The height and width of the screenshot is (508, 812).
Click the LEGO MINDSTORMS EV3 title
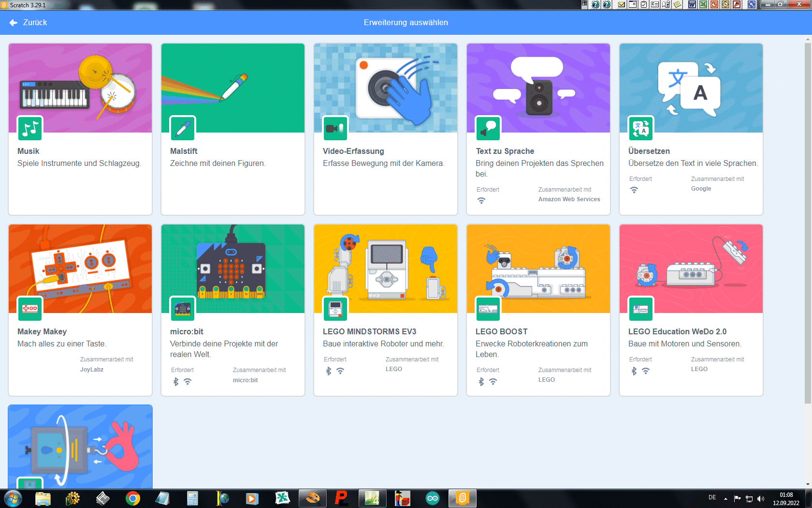tap(369, 331)
